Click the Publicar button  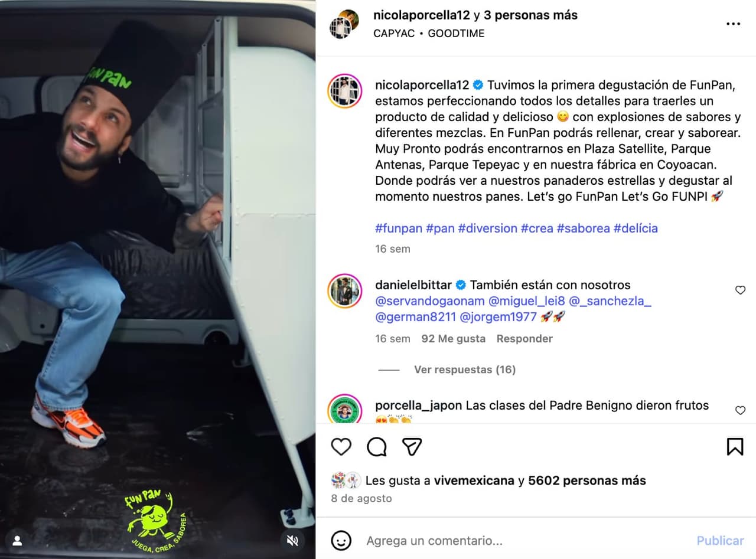click(x=720, y=541)
